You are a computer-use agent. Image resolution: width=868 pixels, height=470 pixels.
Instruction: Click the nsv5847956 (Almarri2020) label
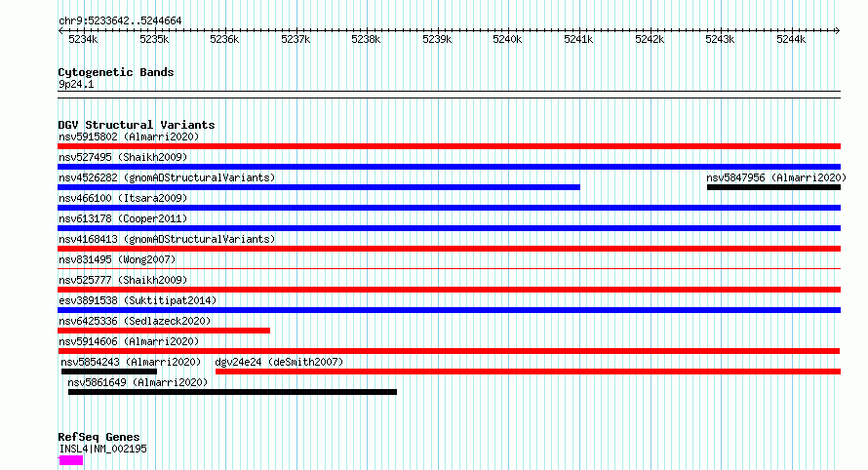[x=776, y=177]
